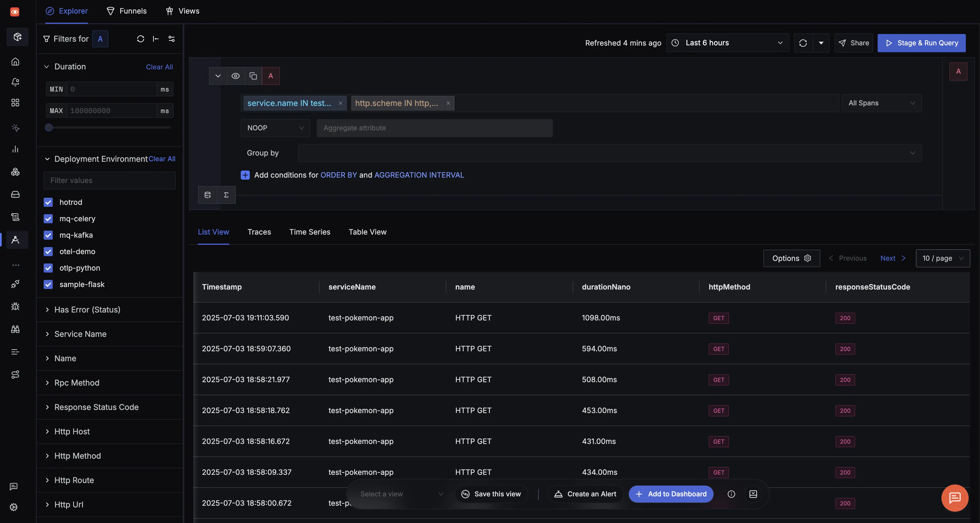
Task: Click the MIN duration input field
Action: coord(111,89)
